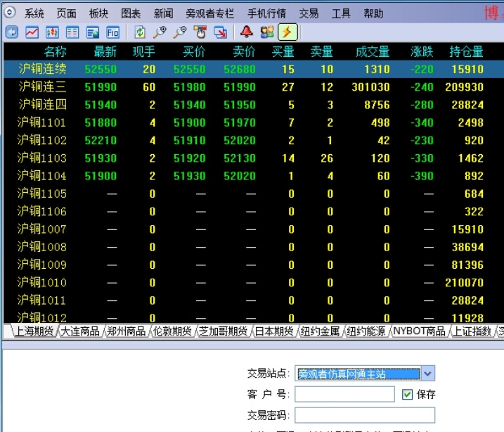Select the 沪铜1008 row
504x432 pixels.
click(x=253, y=247)
